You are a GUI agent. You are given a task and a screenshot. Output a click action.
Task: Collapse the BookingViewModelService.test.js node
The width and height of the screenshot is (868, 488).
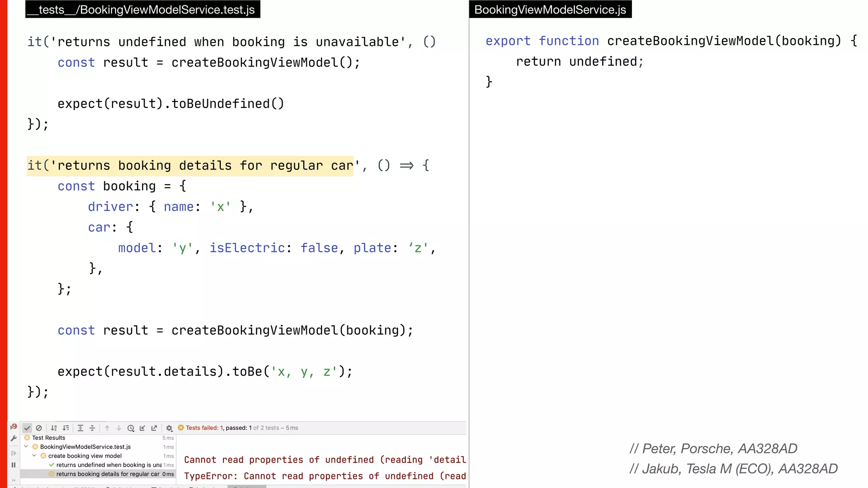pyautogui.click(x=26, y=446)
